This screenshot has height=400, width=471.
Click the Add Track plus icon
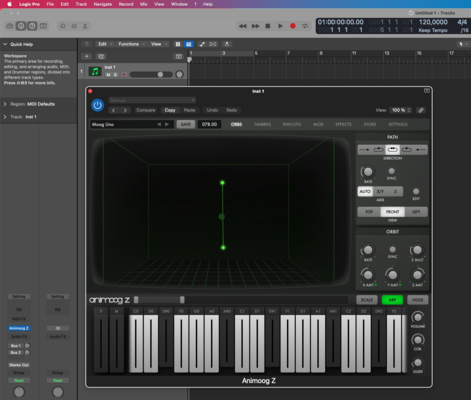87,56
